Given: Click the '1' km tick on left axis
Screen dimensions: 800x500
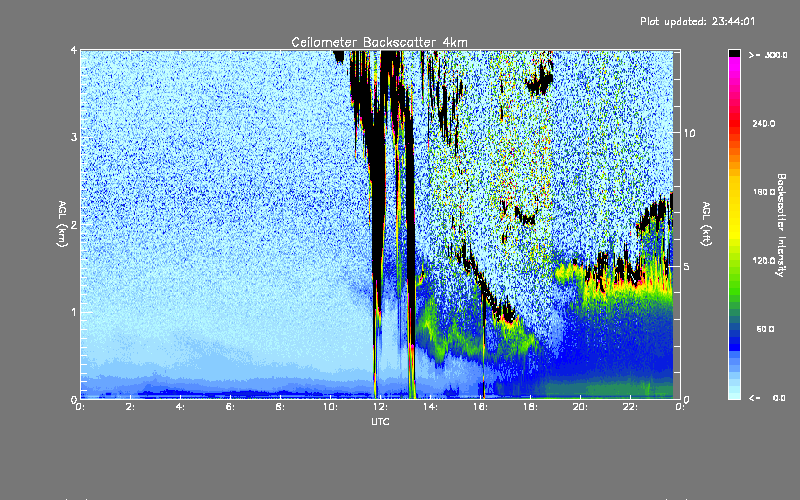Looking at the screenshot, I should tap(74, 312).
